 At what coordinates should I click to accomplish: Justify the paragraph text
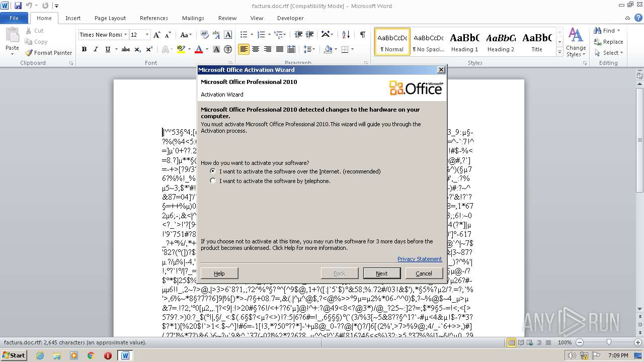(279, 49)
